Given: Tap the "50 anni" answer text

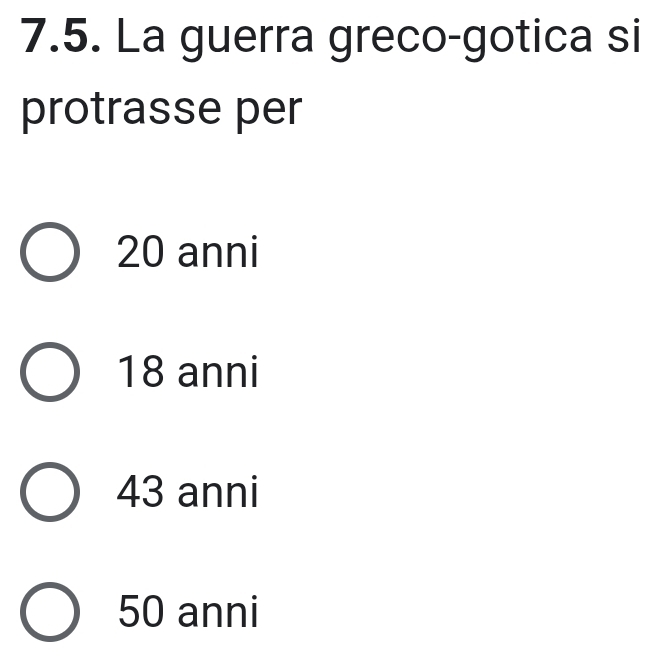Looking at the screenshot, I should [x=187, y=611].
